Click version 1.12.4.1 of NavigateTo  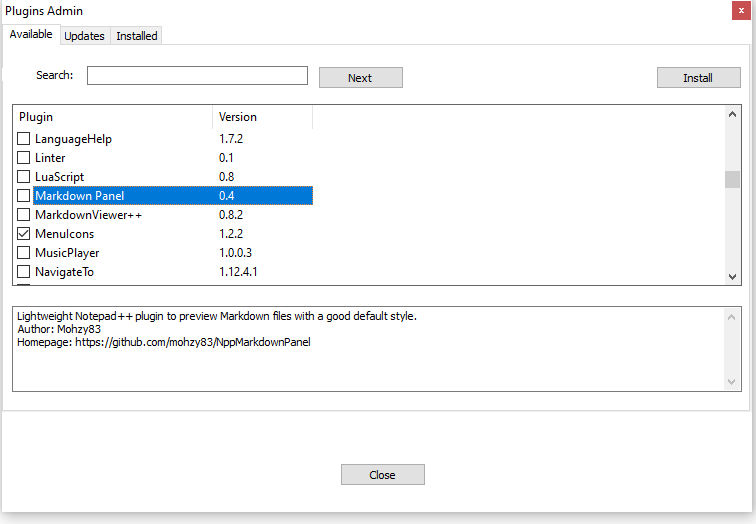point(238,272)
